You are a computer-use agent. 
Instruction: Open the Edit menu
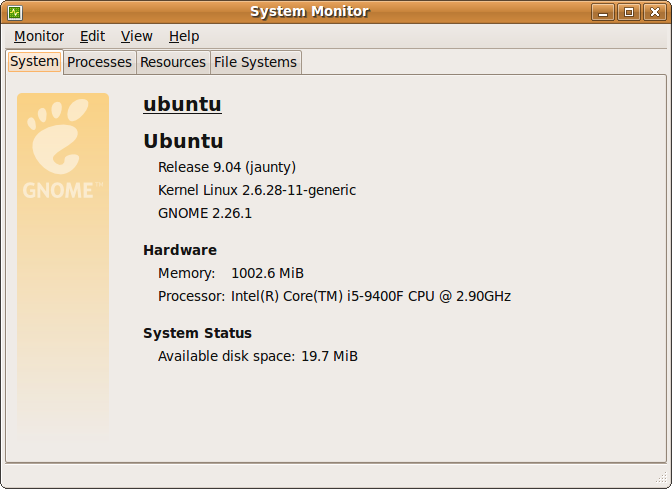coord(92,36)
